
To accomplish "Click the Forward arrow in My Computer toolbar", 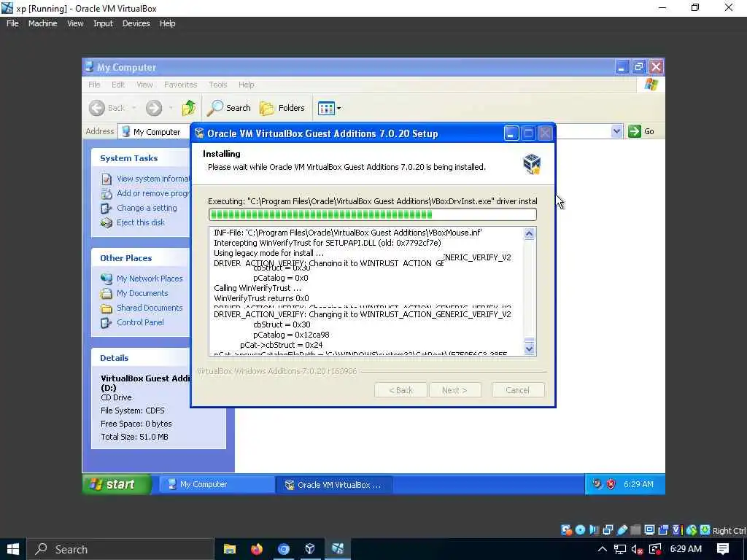I will point(154,108).
